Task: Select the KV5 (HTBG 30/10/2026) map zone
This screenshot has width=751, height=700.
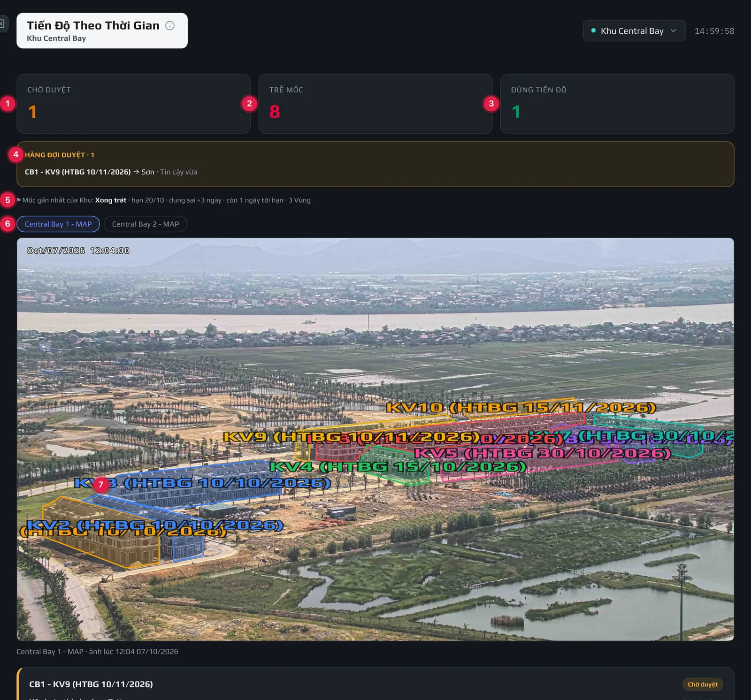Action: tap(543, 453)
